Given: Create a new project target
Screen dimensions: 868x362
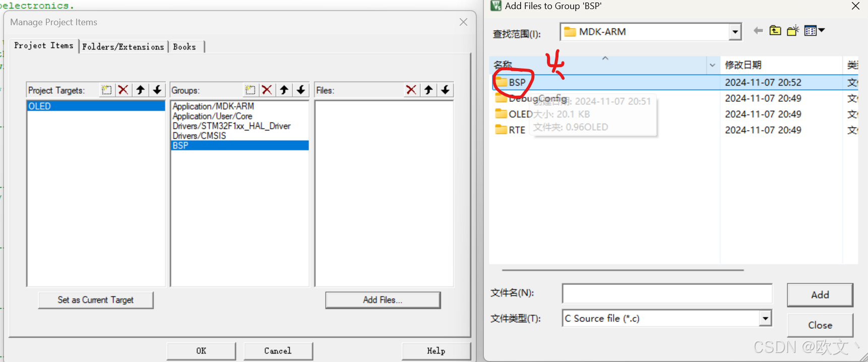Looking at the screenshot, I should point(106,90).
